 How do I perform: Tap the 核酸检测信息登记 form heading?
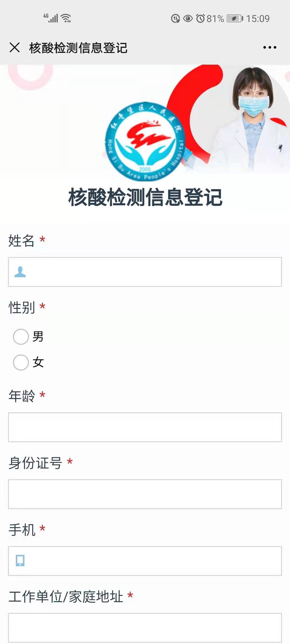145,197
